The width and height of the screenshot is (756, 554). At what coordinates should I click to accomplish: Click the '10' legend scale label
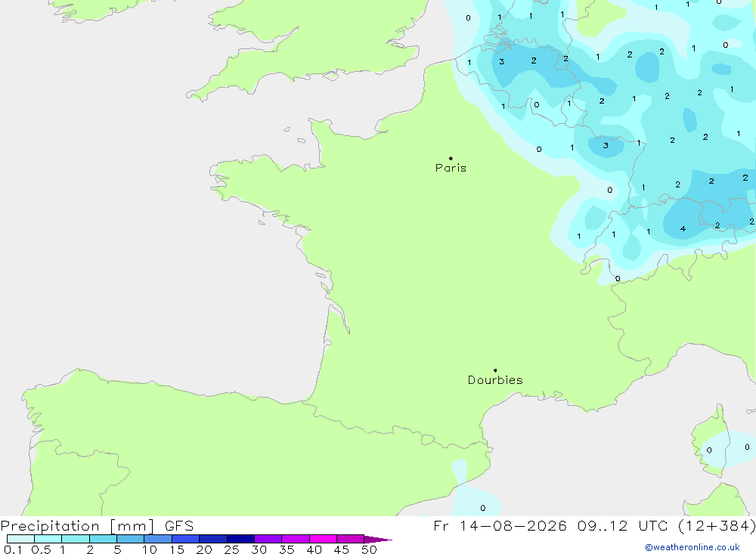click(150, 549)
